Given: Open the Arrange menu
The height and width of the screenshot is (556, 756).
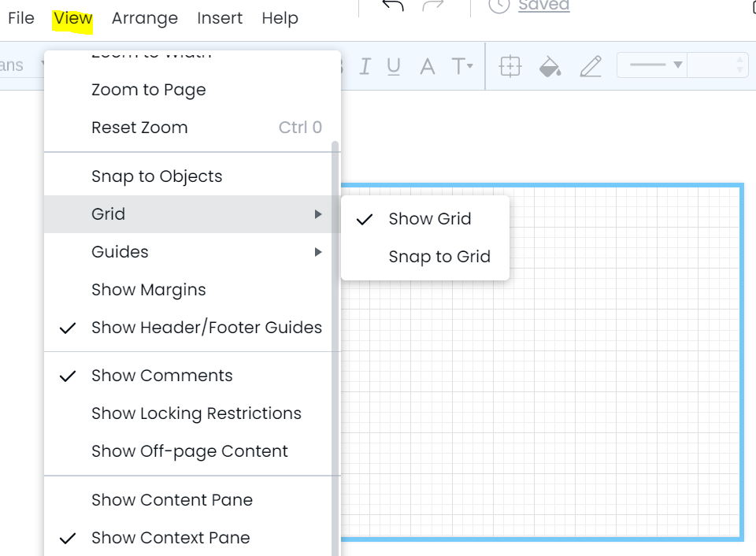Looking at the screenshot, I should (x=145, y=18).
